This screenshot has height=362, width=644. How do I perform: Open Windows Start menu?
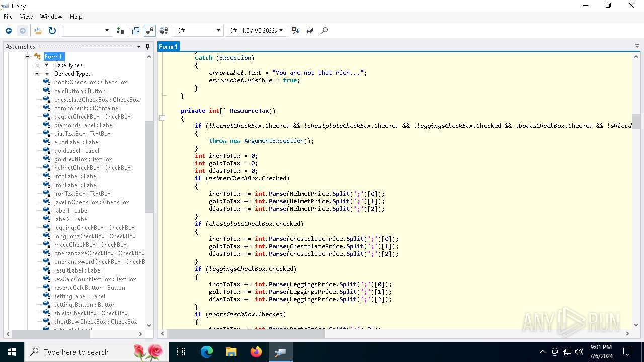tap(12, 352)
